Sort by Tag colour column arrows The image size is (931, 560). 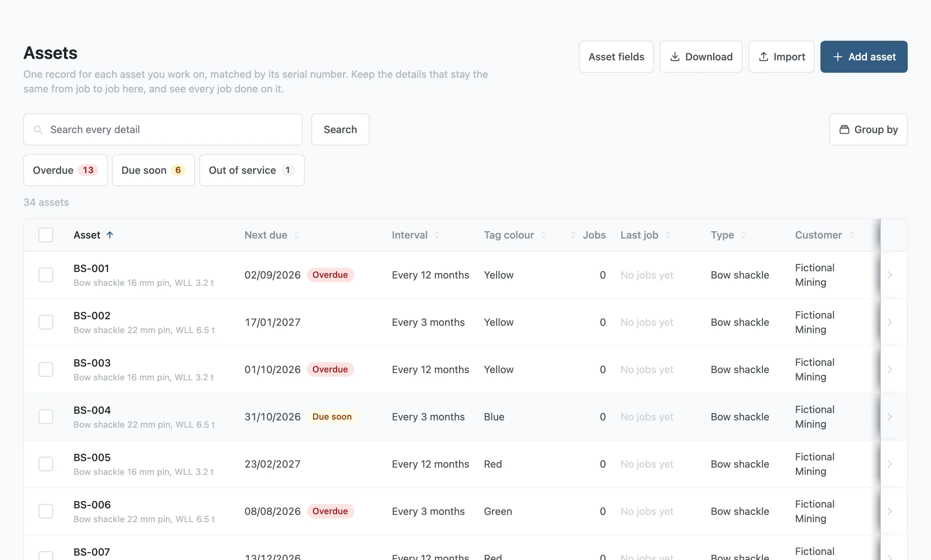pos(543,235)
